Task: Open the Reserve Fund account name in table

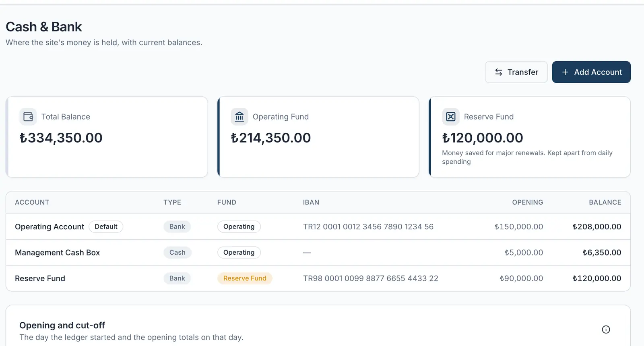Action: 40,278
